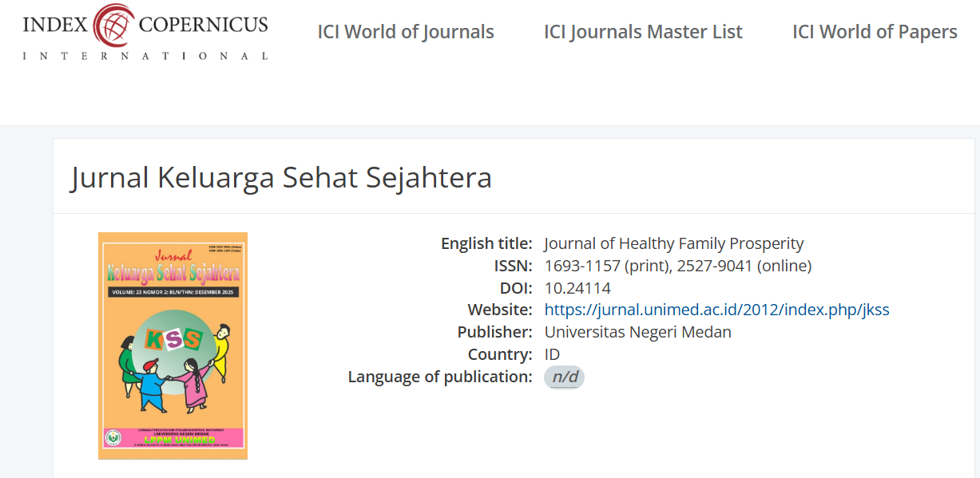
Task: Open the ICI World of Papers tab
Action: (875, 32)
